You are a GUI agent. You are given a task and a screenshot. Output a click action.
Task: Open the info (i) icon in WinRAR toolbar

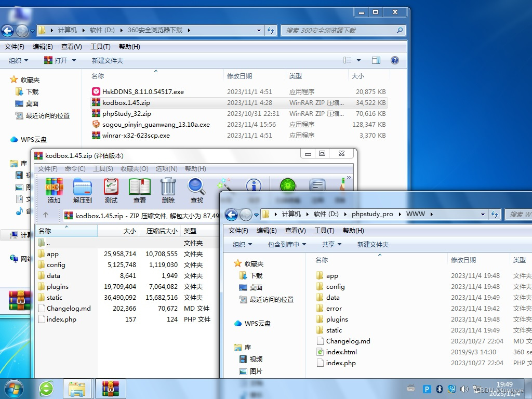(254, 185)
